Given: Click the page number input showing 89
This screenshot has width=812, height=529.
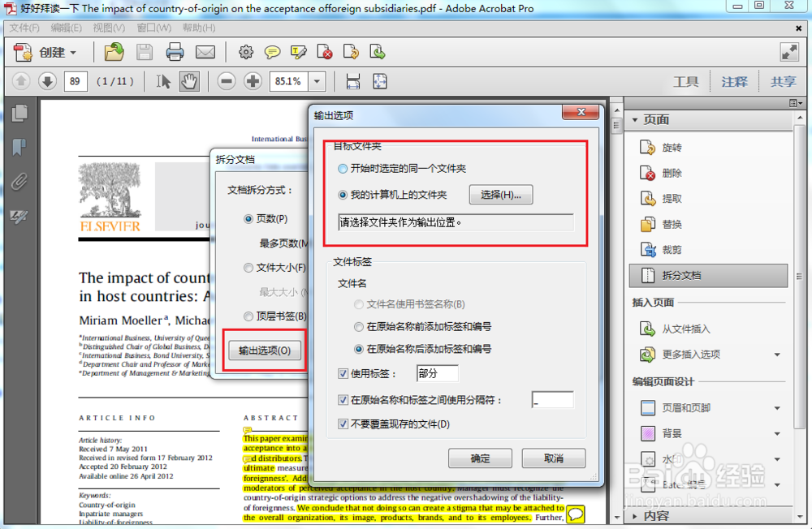Looking at the screenshot, I should coord(76,81).
